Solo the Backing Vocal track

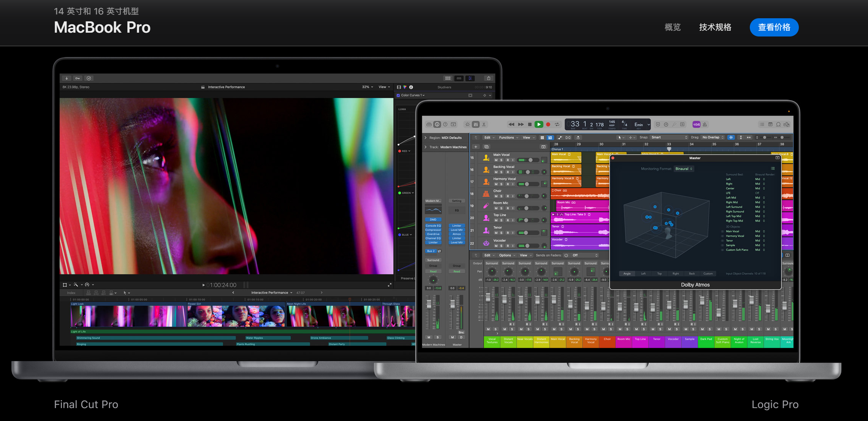point(501,173)
